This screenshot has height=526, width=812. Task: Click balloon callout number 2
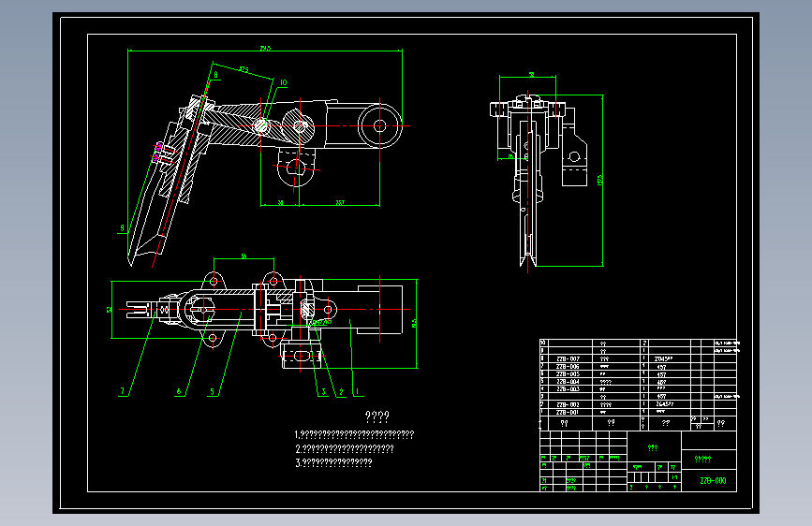(341, 392)
